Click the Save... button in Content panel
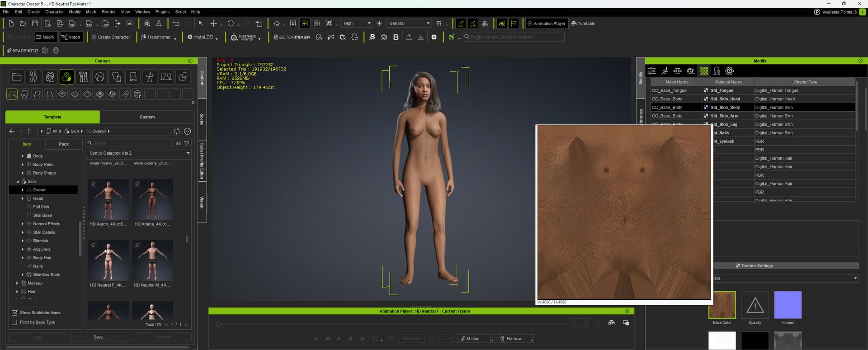Screen dimensions: 868x350 tap(99, 337)
